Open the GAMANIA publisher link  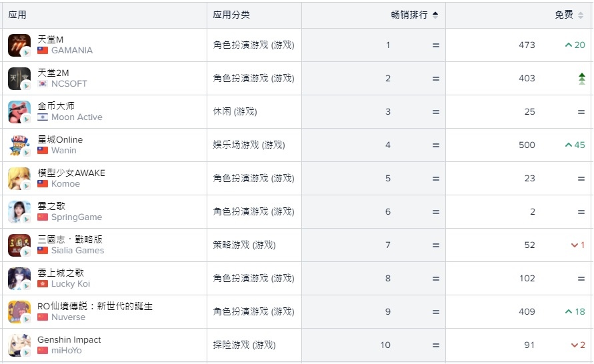[71, 51]
